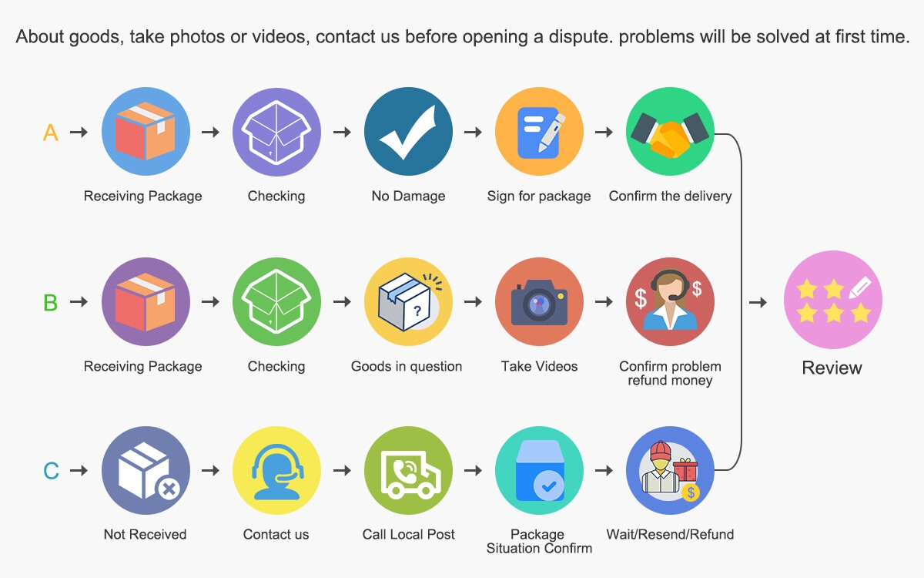Screen dimensions: 924x578
Task: Select the green Checking icon in row B
Action: (x=276, y=301)
